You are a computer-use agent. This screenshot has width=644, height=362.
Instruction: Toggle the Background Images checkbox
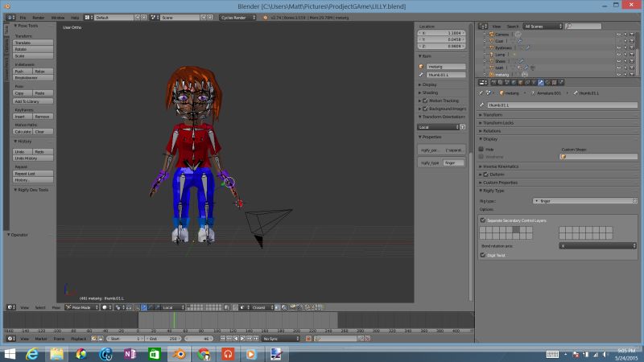coord(425,109)
